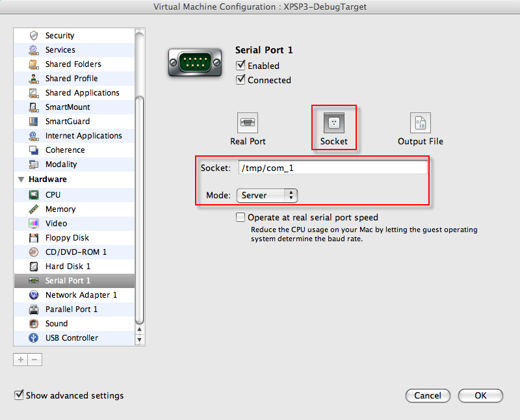Click the plus button to add hardware
520x420 pixels.
[21, 360]
